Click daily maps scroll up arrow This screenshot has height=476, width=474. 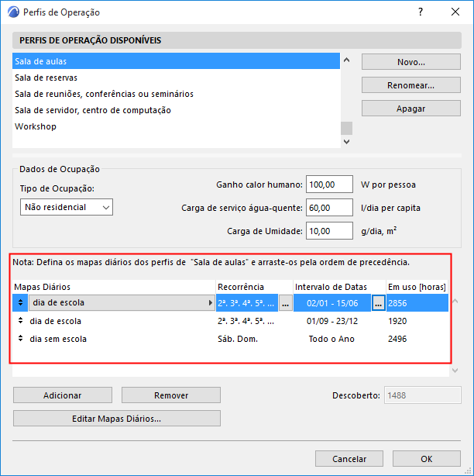tap(455, 301)
